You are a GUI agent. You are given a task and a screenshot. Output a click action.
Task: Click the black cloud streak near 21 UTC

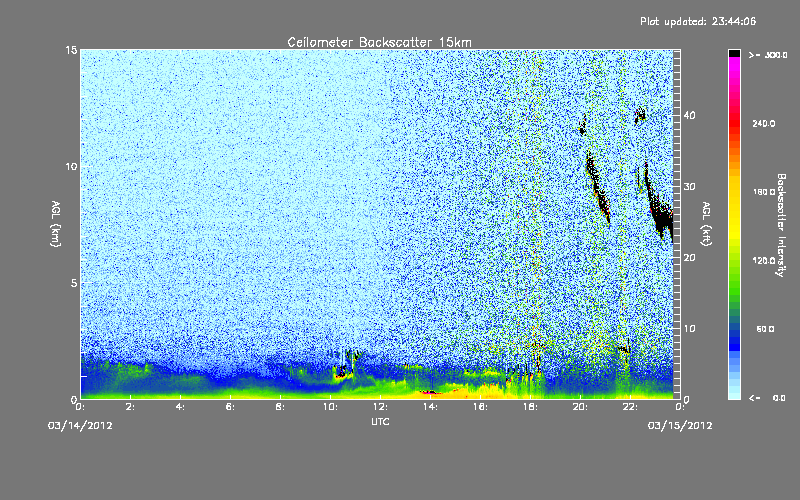(x=597, y=186)
